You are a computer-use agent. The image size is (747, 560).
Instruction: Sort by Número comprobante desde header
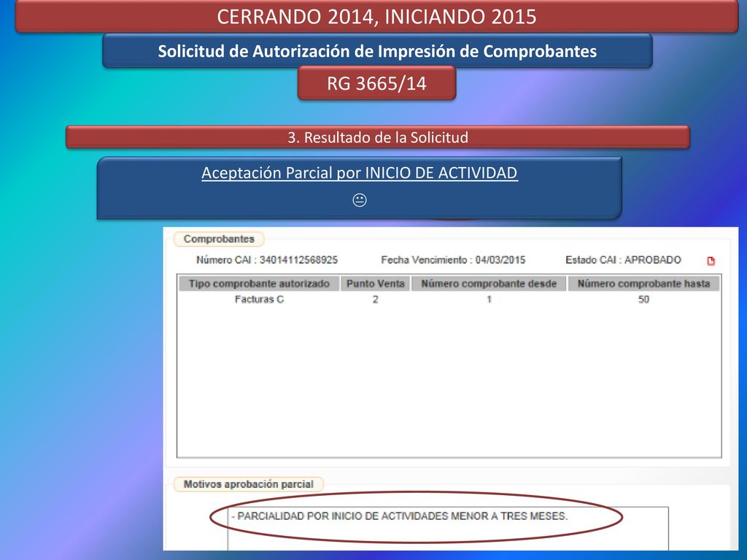489,284
